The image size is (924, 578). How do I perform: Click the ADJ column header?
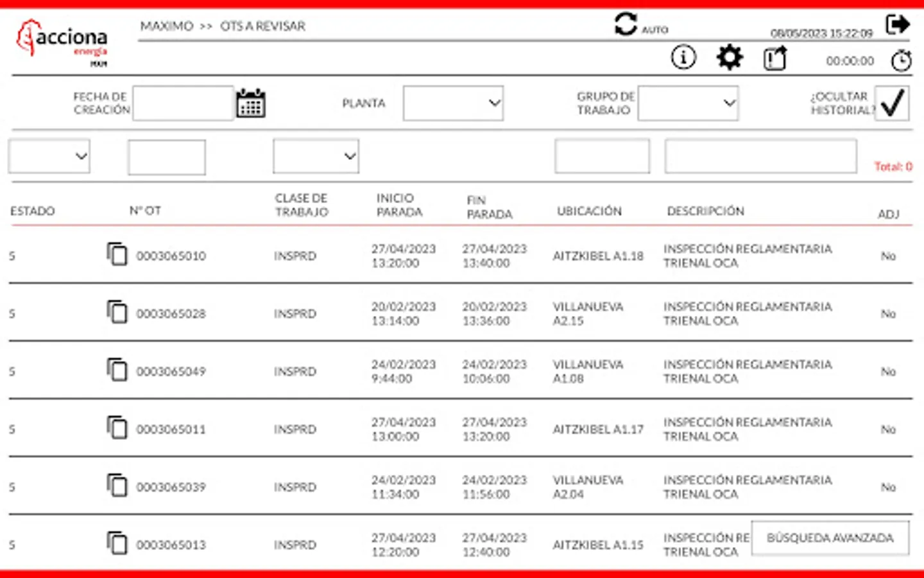click(x=889, y=214)
